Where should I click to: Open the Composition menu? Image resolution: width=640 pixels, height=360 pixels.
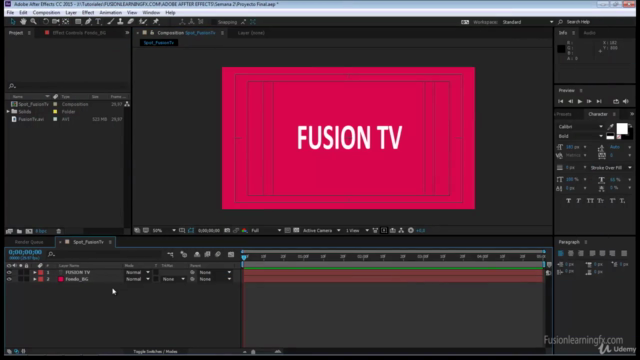tap(46, 13)
